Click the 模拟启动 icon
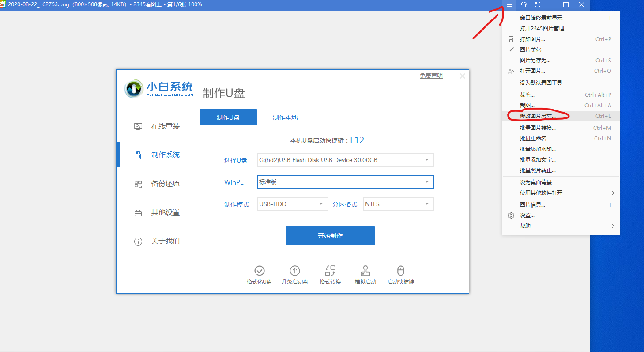This screenshot has width=644, height=352. tap(365, 271)
